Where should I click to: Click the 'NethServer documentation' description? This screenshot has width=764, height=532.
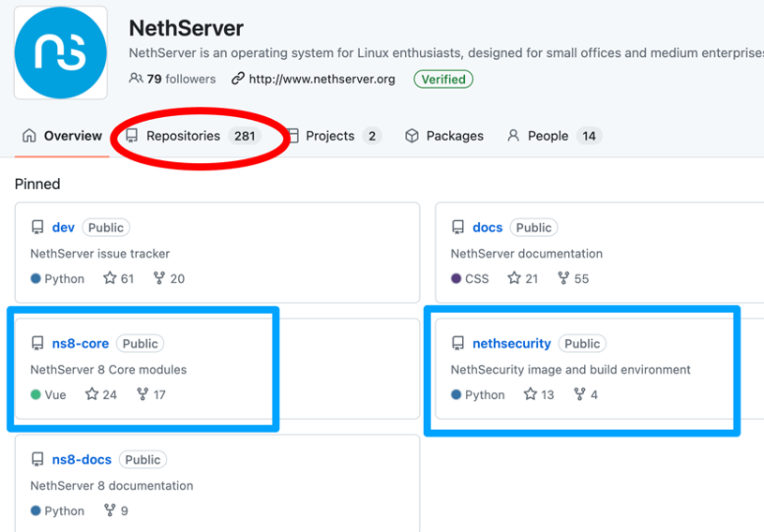click(x=526, y=254)
